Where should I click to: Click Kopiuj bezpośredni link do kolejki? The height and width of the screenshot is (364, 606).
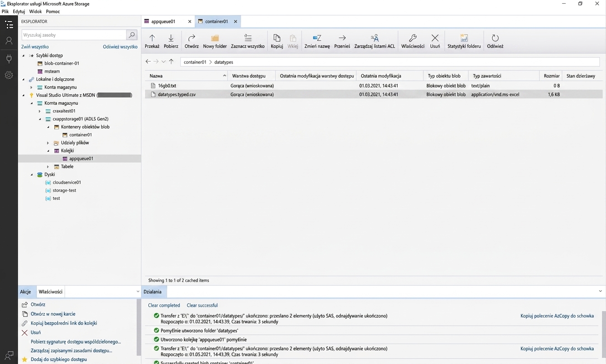pos(64,323)
